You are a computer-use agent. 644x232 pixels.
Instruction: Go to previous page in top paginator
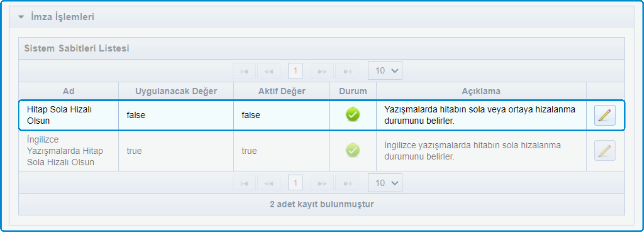tap(269, 71)
